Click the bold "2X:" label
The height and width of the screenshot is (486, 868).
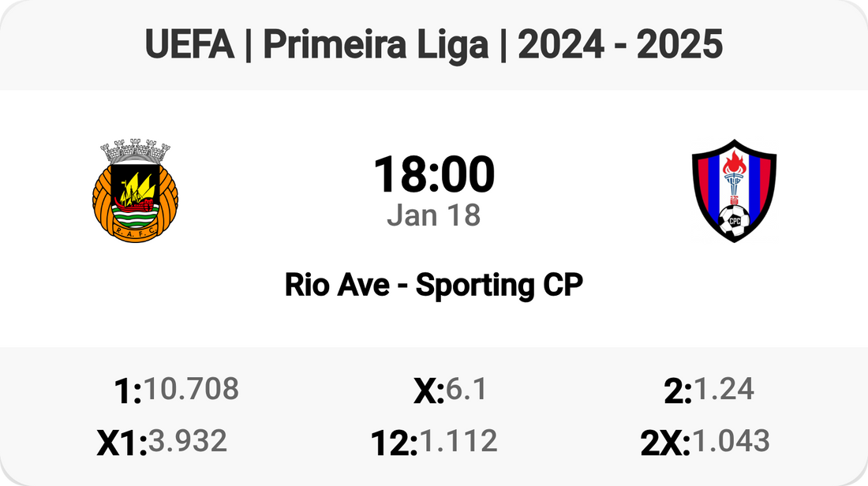(665, 443)
